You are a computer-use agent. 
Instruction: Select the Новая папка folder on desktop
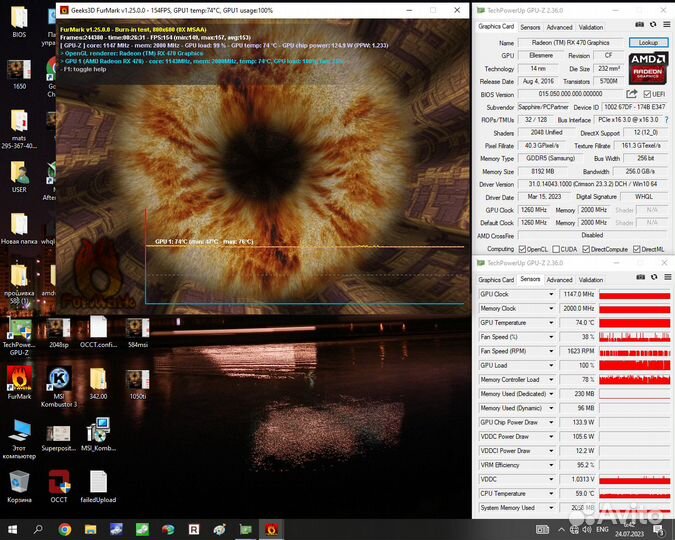tap(19, 228)
